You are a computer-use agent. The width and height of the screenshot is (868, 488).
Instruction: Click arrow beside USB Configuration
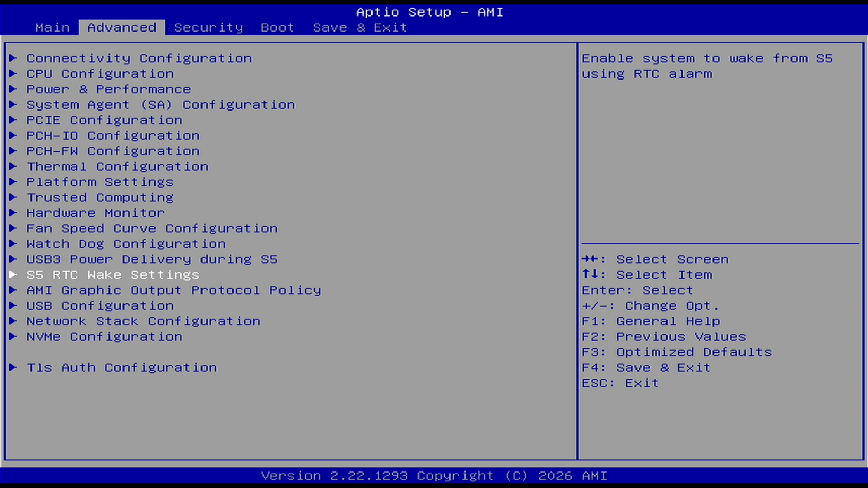point(13,306)
